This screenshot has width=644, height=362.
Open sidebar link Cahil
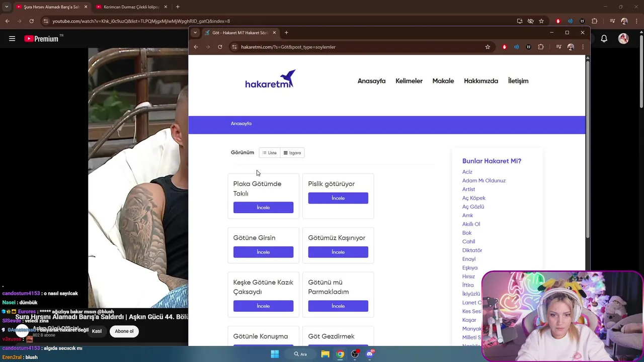[468, 242]
